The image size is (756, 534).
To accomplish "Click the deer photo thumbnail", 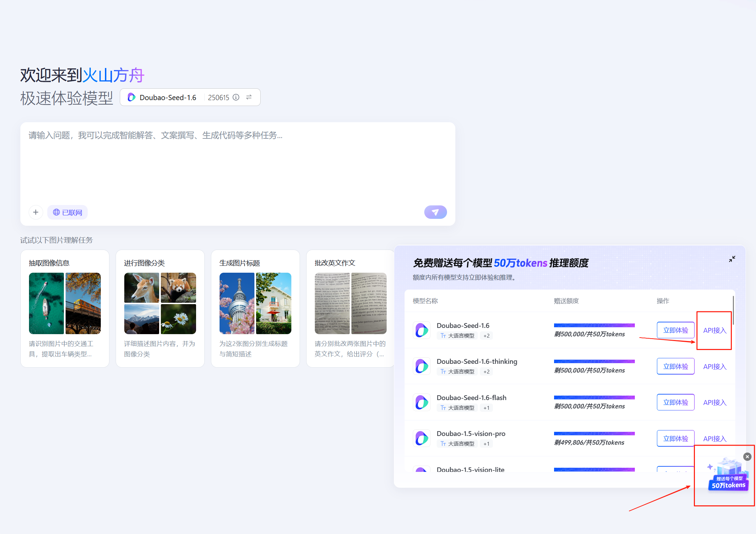I will 142,288.
